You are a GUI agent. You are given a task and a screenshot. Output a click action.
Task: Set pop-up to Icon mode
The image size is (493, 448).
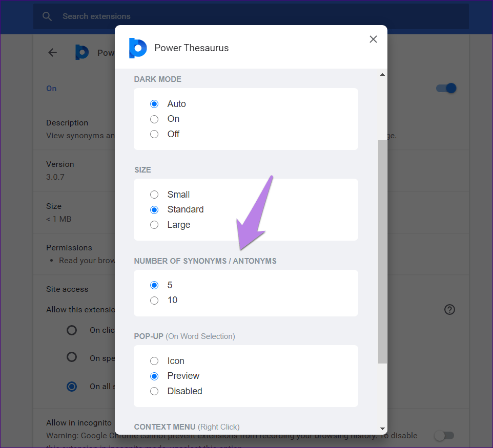click(x=154, y=361)
